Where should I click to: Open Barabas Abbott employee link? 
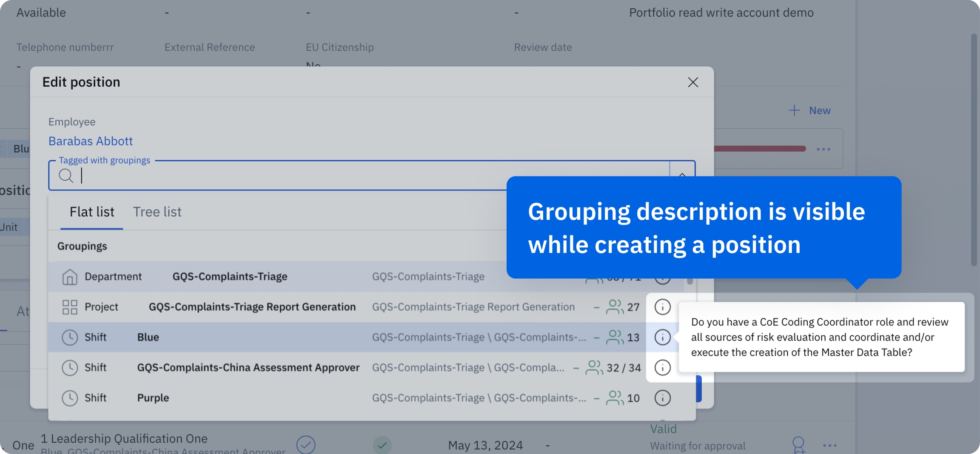91,141
